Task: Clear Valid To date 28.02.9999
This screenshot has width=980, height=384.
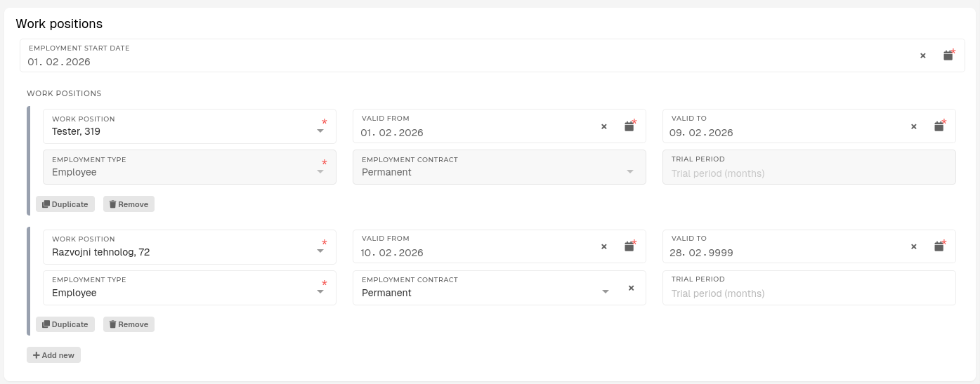Action: coord(914,246)
